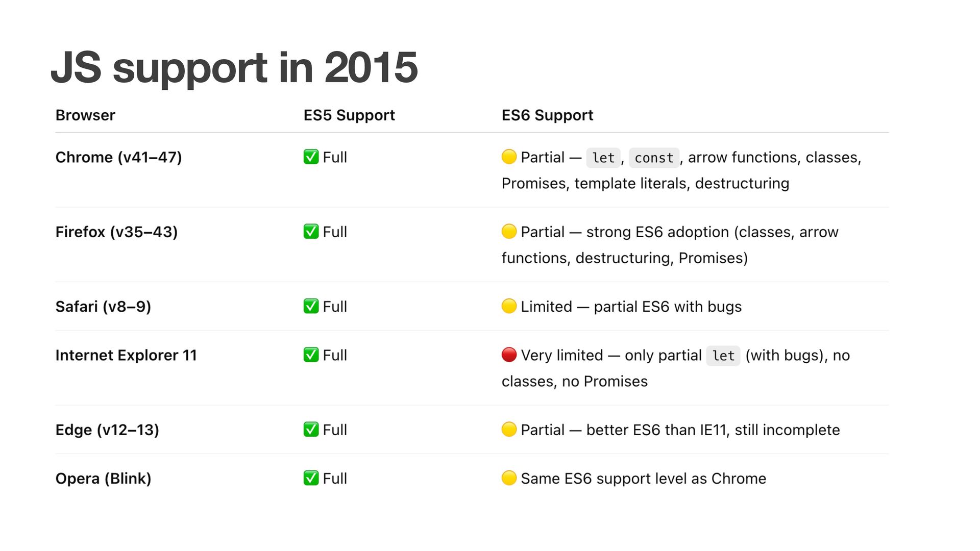
Task: Click the yellow circle before "Limited" in the Safari row
Action: coord(509,306)
